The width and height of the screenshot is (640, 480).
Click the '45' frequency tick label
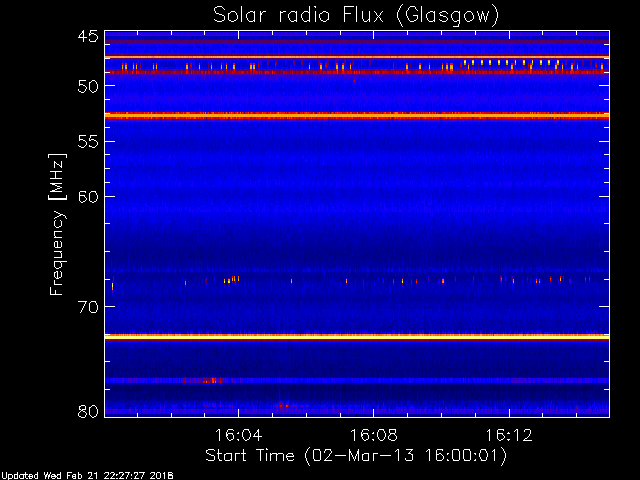pos(88,37)
